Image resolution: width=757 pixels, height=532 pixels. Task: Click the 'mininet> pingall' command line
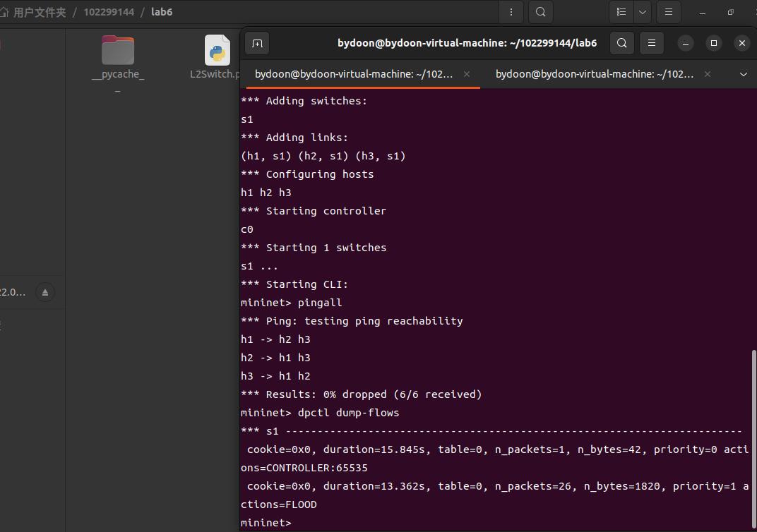pos(291,303)
